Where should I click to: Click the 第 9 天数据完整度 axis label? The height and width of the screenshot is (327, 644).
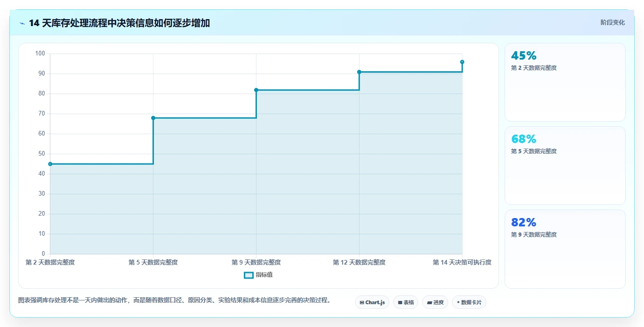click(x=256, y=263)
